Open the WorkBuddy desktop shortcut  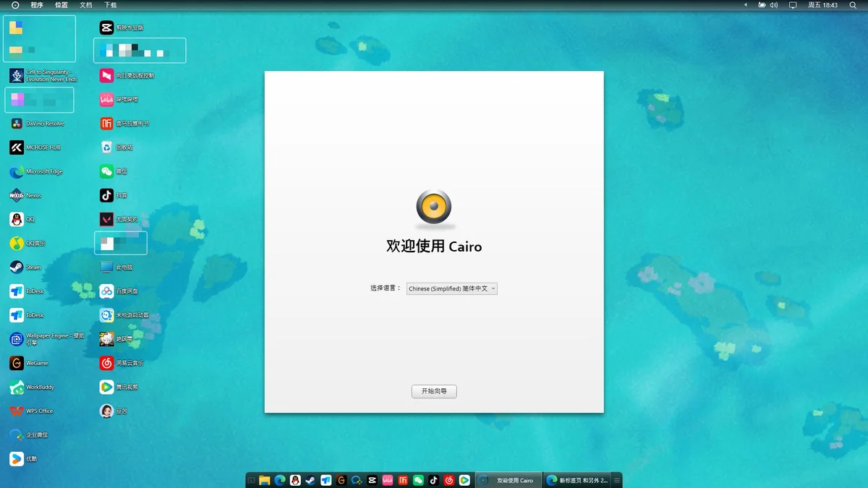pyautogui.click(x=32, y=387)
